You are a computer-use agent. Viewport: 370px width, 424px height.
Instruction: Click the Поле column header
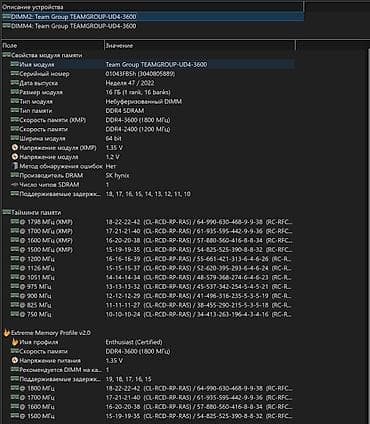[x=9, y=46]
